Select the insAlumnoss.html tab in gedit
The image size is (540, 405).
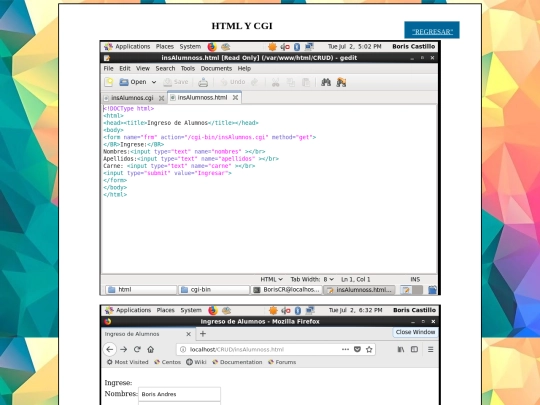click(202, 98)
